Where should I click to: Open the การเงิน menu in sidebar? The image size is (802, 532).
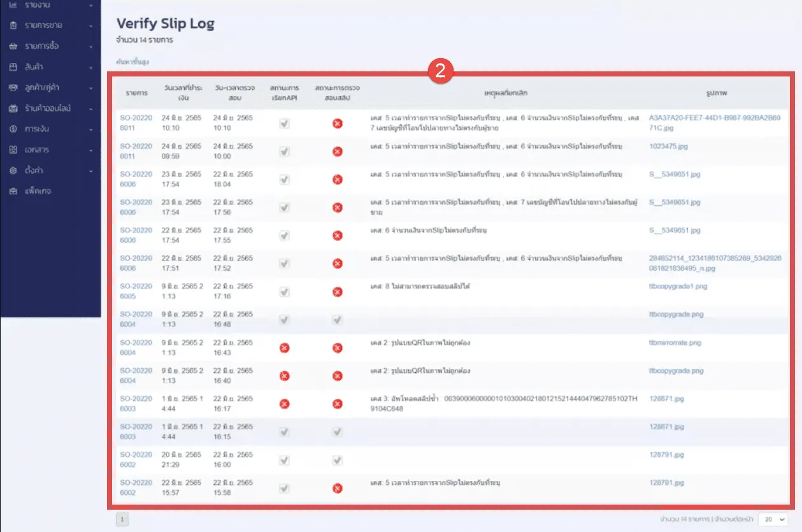click(x=37, y=129)
